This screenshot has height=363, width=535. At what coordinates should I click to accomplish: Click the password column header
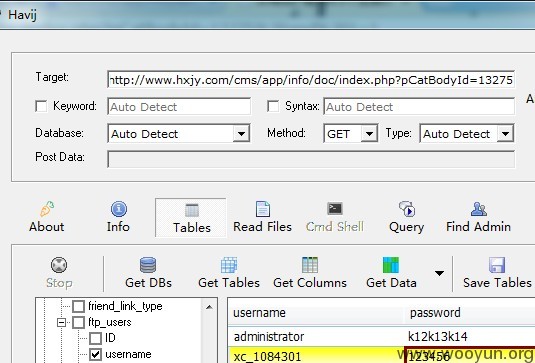469,313
